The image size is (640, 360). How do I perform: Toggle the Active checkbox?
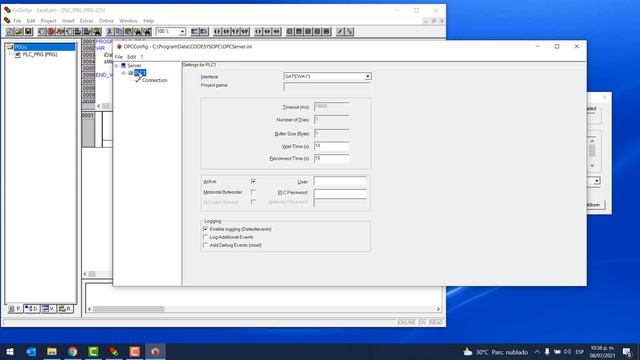point(253,181)
